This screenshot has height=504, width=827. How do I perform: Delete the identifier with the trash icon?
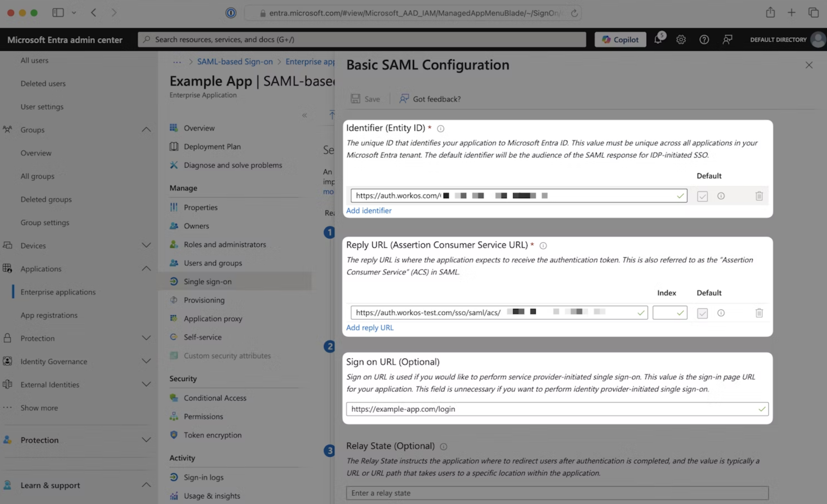(760, 196)
